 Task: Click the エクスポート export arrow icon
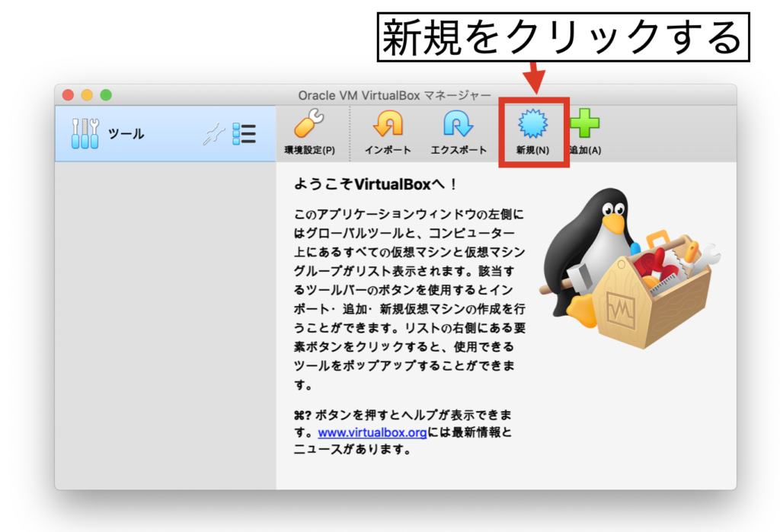coord(458,123)
